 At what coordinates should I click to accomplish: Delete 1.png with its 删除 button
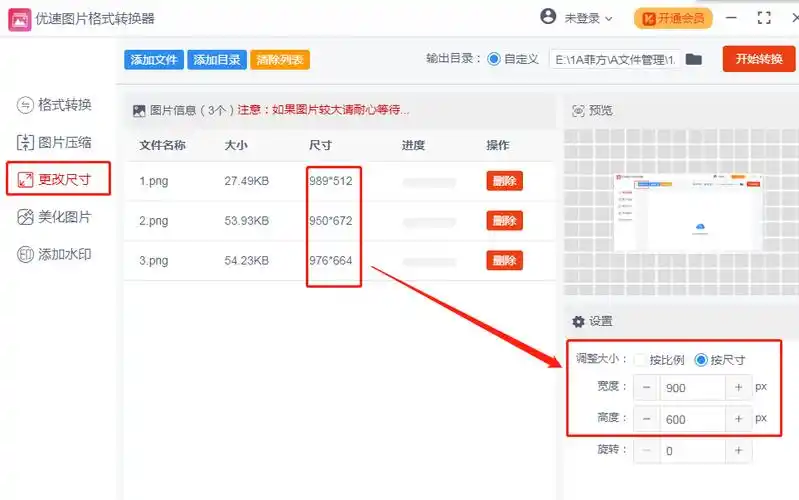pos(504,181)
